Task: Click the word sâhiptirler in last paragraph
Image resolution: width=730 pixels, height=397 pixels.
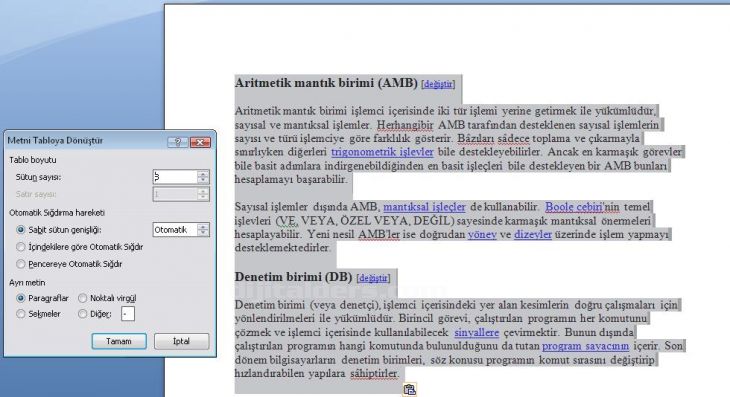Action: (374, 373)
